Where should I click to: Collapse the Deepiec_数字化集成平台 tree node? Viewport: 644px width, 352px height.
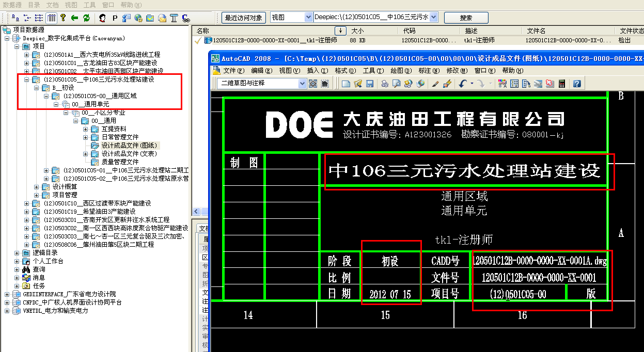(x=7, y=38)
